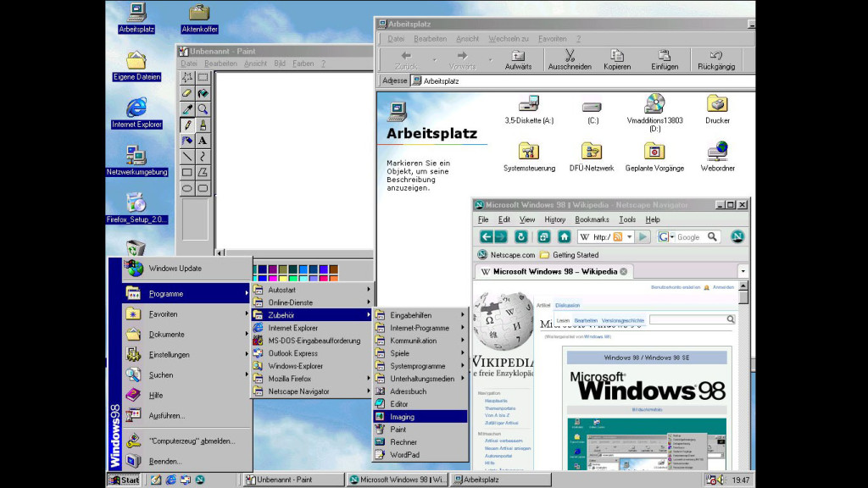Select the Color picker tool in Paint
The width and height of the screenshot is (868, 488).
187,109
